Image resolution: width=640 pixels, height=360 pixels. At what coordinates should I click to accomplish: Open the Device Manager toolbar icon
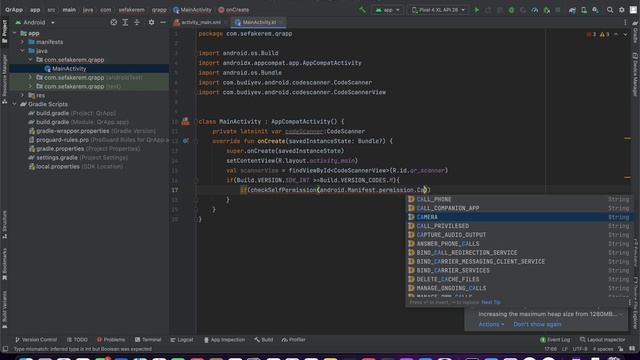(584, 10)
